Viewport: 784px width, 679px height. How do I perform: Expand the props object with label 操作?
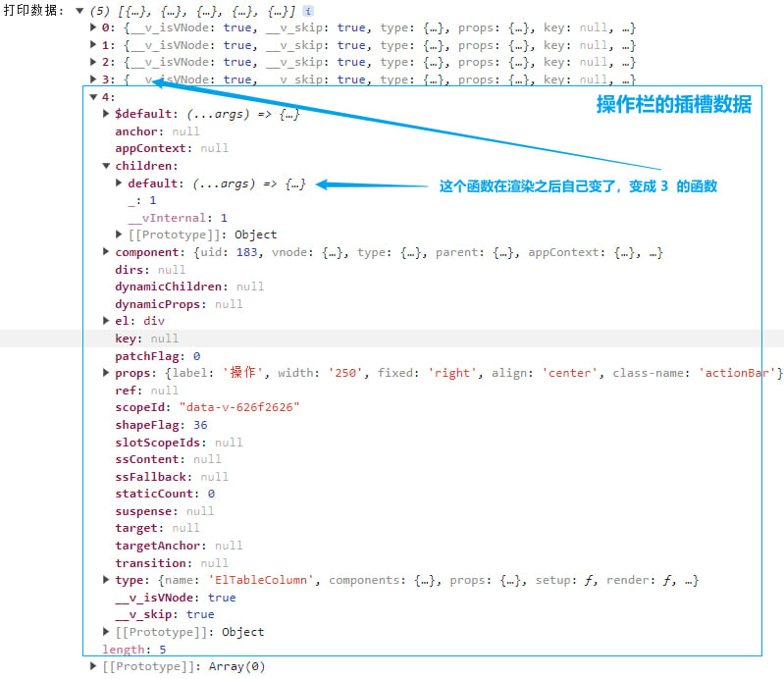coord(106,373)
